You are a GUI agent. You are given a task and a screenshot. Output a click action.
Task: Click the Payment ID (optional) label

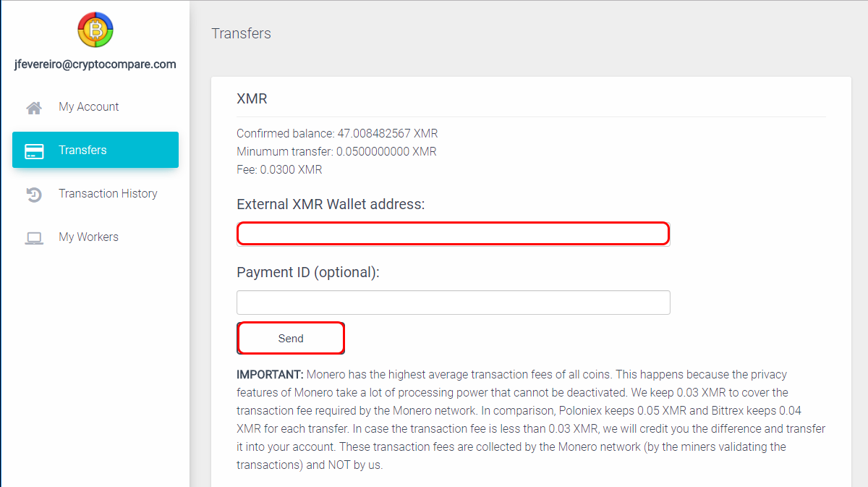(308, 272)
